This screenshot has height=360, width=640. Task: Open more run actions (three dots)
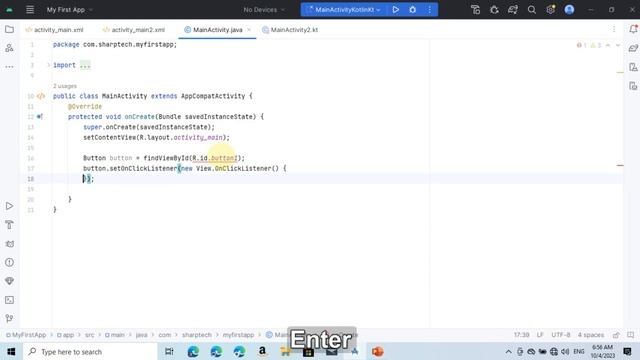coord(429,9)
